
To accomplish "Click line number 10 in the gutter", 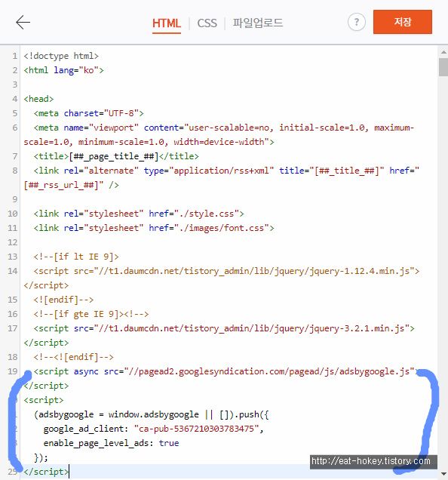I will [x=12, y=214].
